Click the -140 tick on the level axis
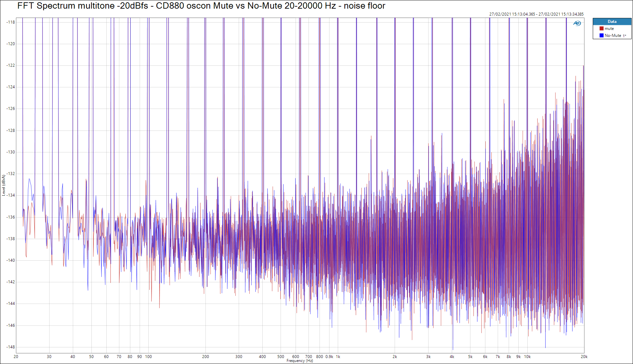Viewport: 633px width, 364px height. [x=11, y=260]
